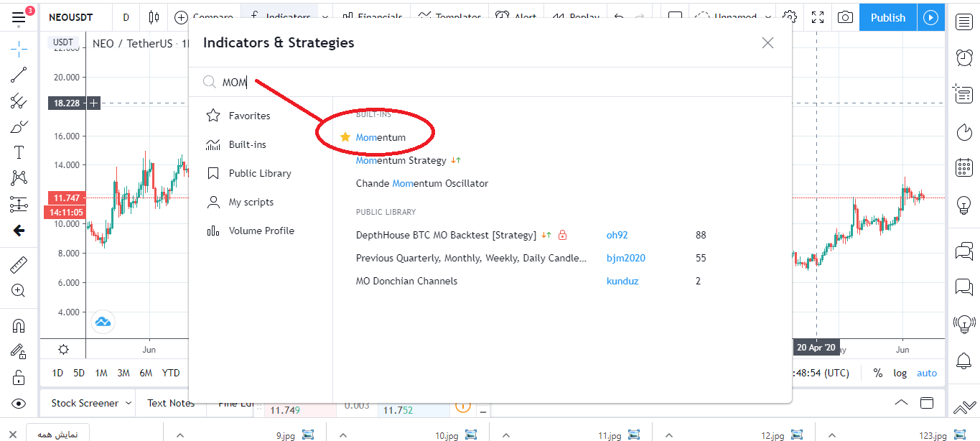Screen dimensions: 980x441
Task: Open the My scripts category
Action: [241, 202]
